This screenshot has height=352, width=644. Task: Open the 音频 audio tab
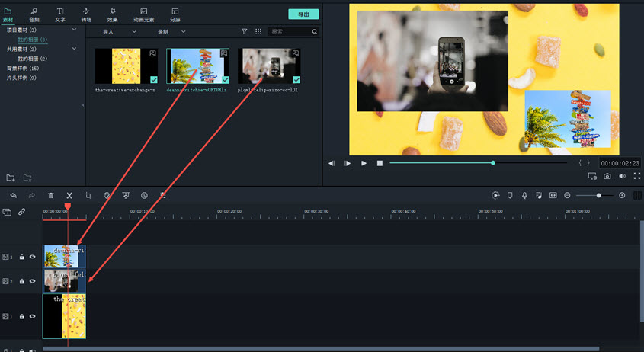tap(34, 14)
